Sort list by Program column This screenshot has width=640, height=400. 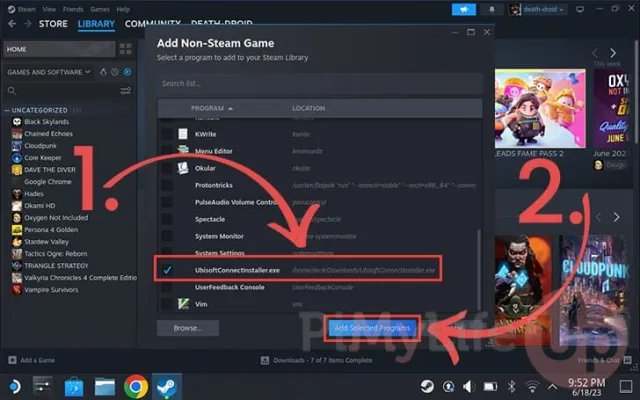(212, 108)
